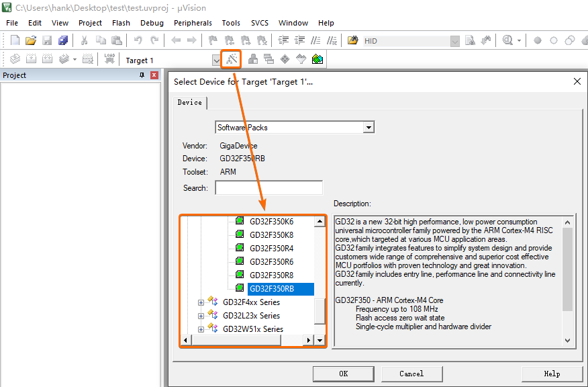
Task: Expand the GD32W51x Series node
Action: pyautogui.click(x=201, y=330)
